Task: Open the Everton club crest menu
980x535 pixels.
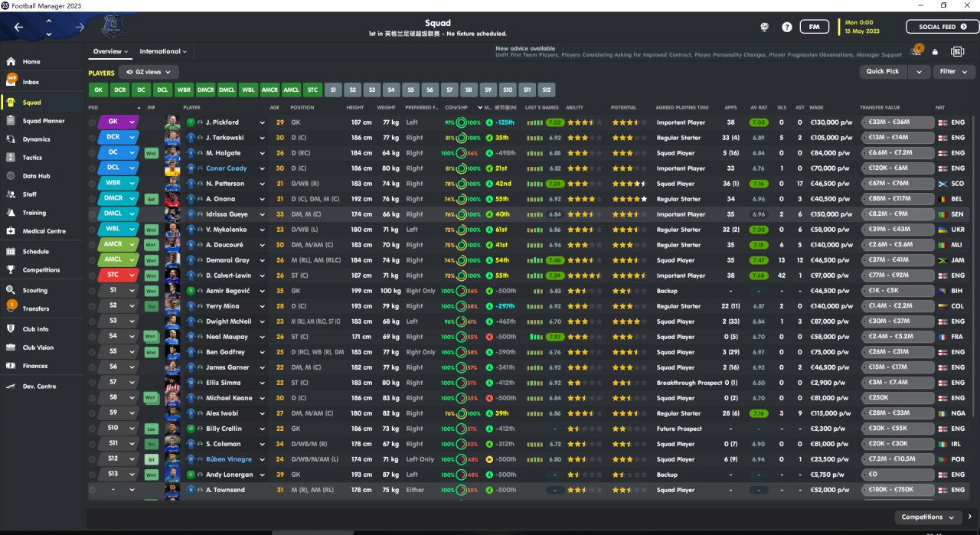Action: coord(113,28)
